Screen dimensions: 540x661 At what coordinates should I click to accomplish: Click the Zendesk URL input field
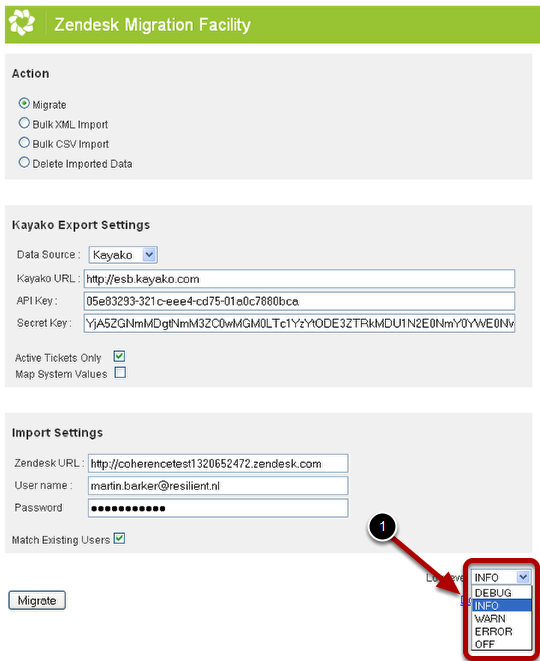point(218,464)
